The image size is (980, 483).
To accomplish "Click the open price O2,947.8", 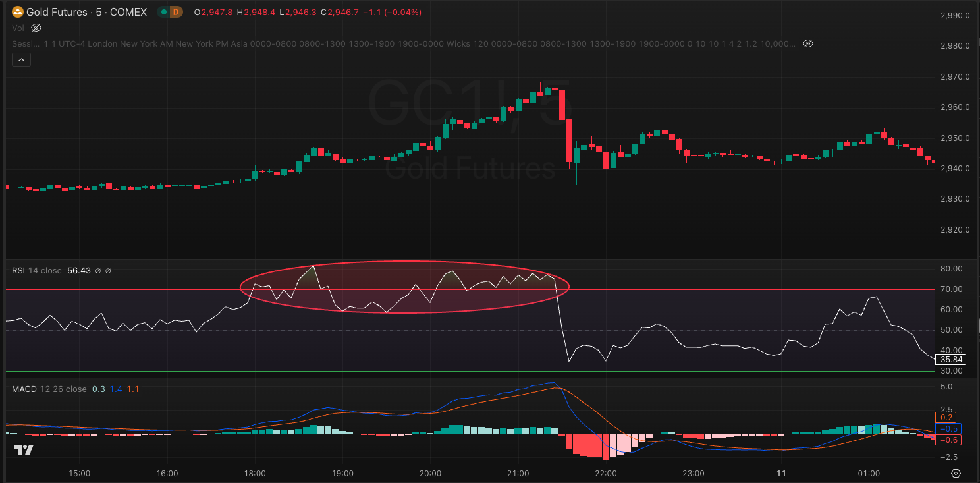I will pyautogui.click(x=213, y=12).
